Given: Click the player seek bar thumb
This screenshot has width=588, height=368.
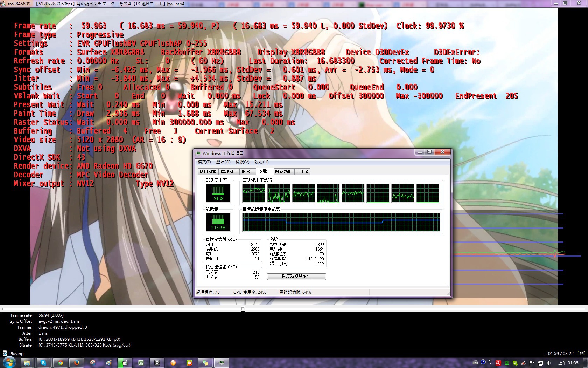Looking at the screenshot, I should 243,309.
